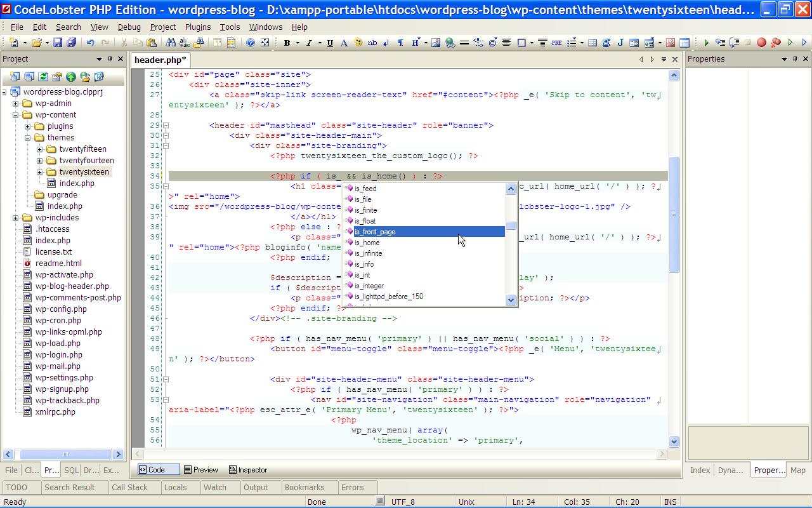The width and height of the screenshot is (812, 508).
Task: Click the red breakpoint circle icon
Action: 761,43
